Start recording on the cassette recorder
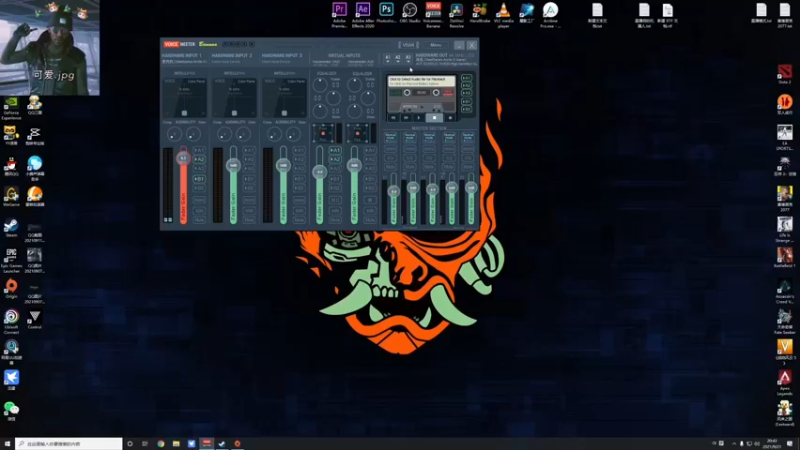This screenshot has width=800, height=450. 450,118
